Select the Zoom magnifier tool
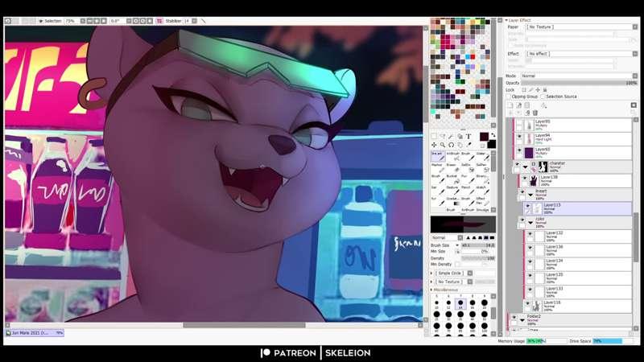The height and width of the screenshot is (362, 644). [443, 145]
